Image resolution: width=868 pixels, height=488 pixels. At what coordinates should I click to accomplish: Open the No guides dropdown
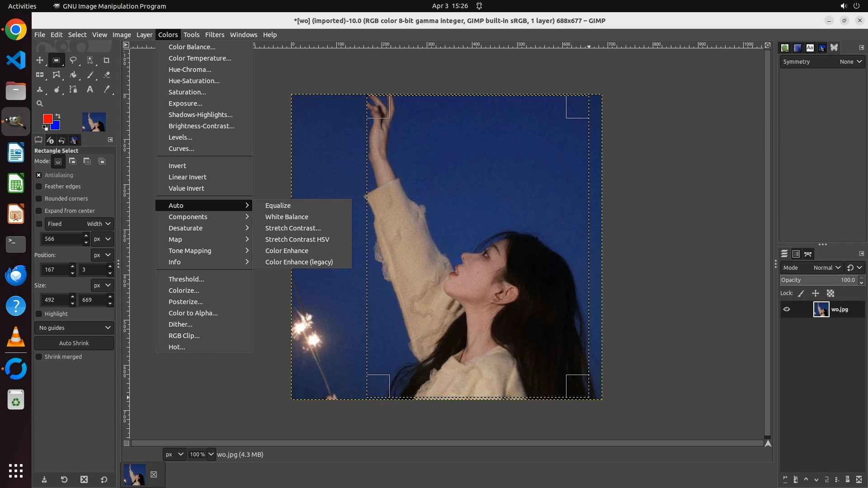(x=74, y=328)
